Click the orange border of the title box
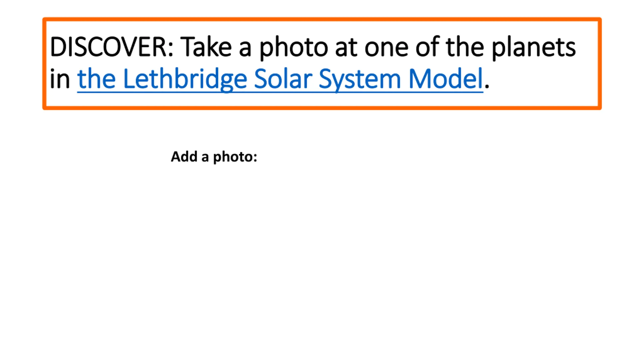Image resolution: width=644 pixels, height=362 pixels. click(322, 19)
